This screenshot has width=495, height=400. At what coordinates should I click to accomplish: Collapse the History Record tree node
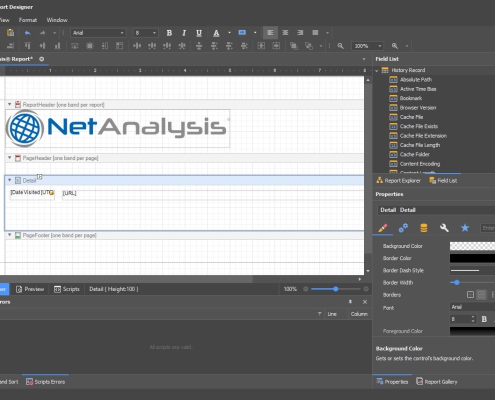377,70
